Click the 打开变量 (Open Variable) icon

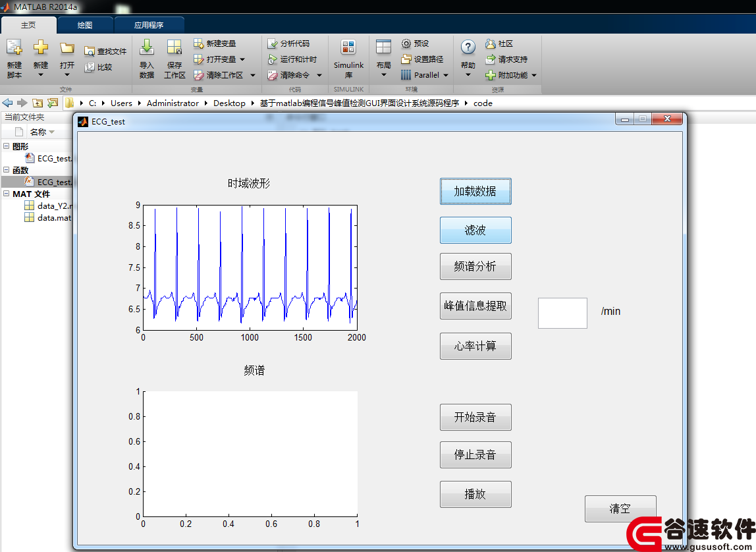coord(199,59)
